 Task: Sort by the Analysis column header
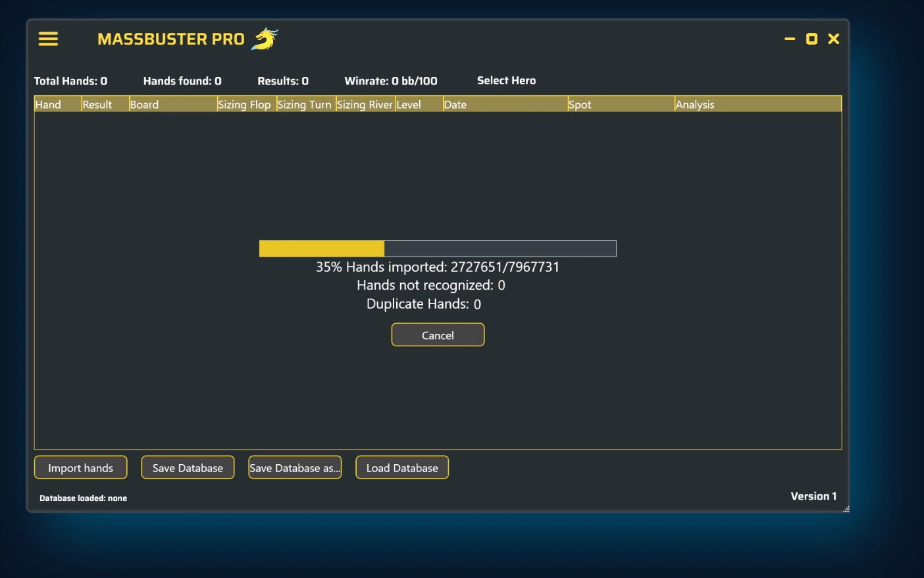[x=758, y=104]
